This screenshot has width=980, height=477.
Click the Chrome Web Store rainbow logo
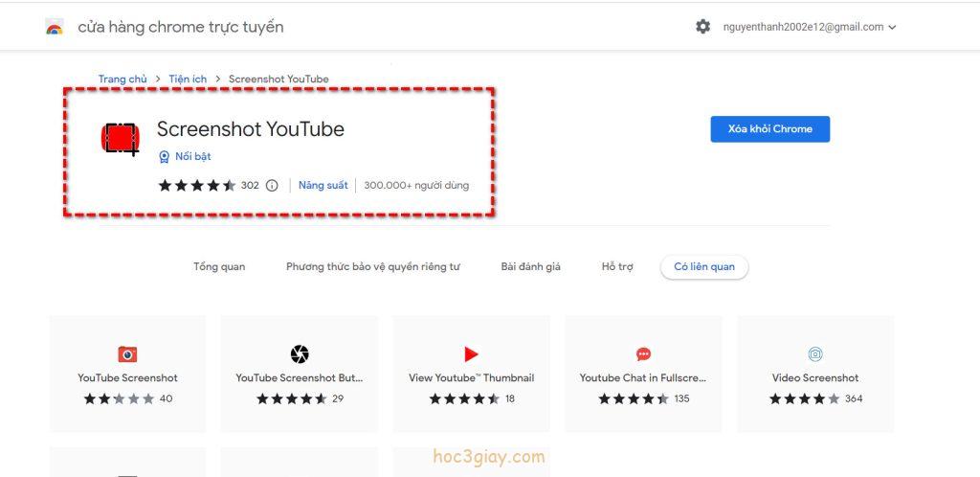(x=55, y=27)
